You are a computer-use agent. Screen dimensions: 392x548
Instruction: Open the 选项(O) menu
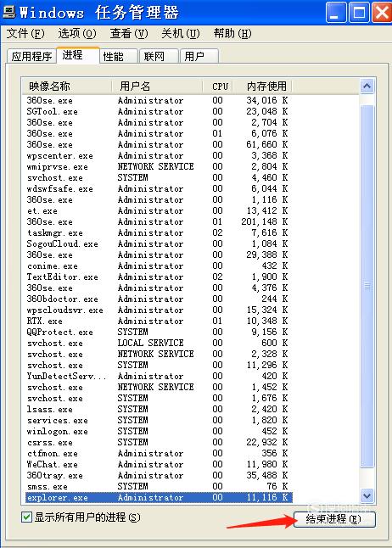[77, 34]
